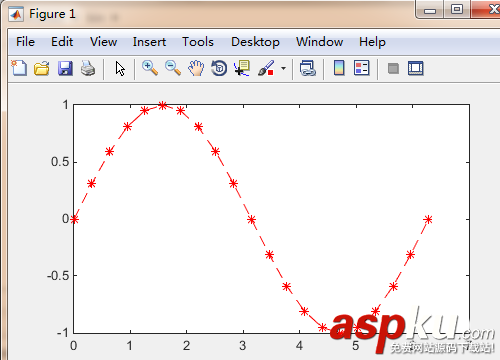Insert a legend using the toolbar icon
Viewport: 500px width, 360px height.
point(362,68)
